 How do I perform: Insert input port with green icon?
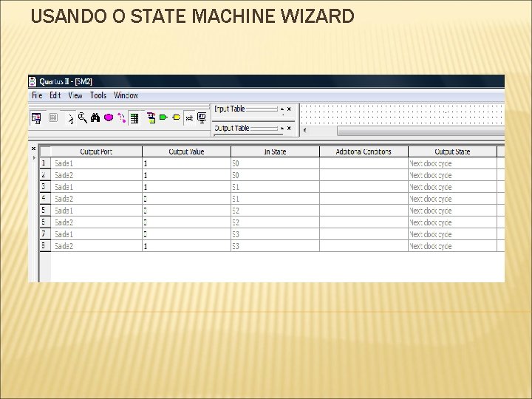pos(163,117)
